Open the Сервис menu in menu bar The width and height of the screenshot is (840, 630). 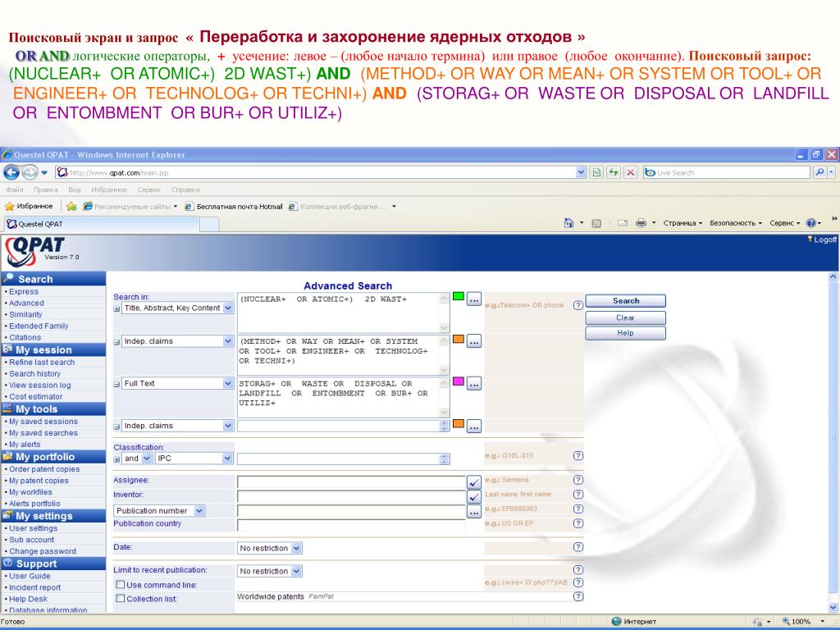[148, 189]
